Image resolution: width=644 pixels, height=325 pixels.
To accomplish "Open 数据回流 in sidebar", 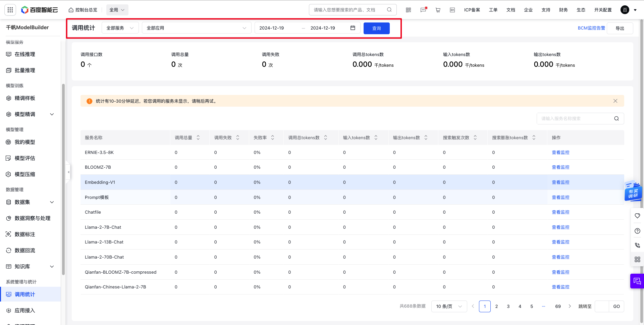I will [x=25, y=251].
